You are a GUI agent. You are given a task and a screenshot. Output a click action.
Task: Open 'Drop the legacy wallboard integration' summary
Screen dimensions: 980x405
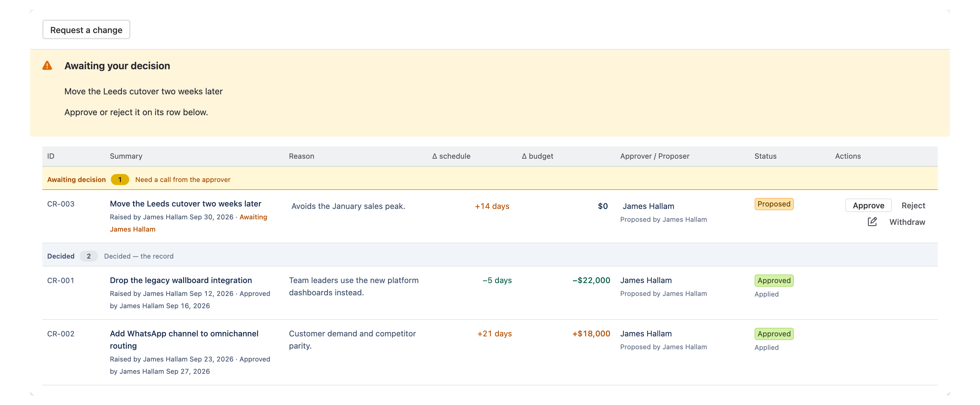click(x=181, y=280)
